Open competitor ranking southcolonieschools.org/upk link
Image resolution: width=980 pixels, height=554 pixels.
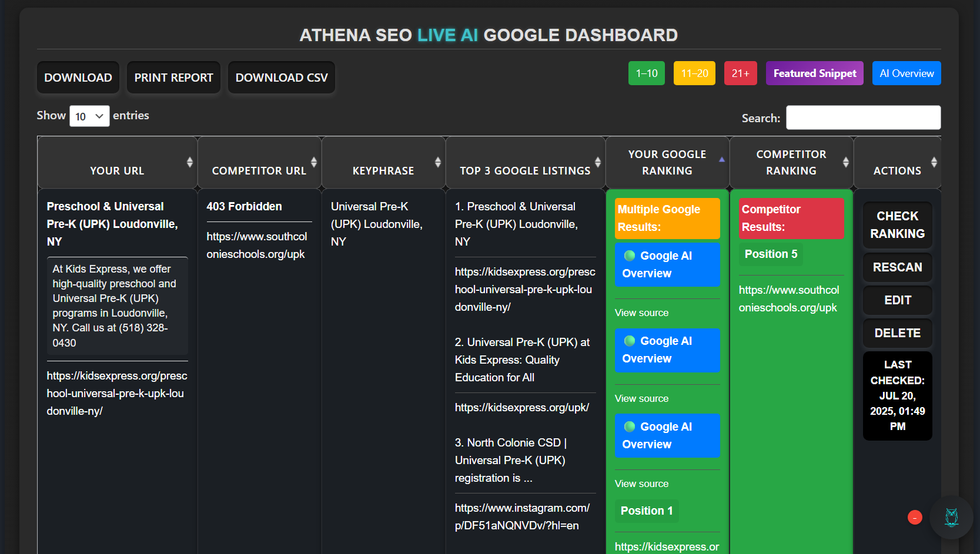point(789,299)
